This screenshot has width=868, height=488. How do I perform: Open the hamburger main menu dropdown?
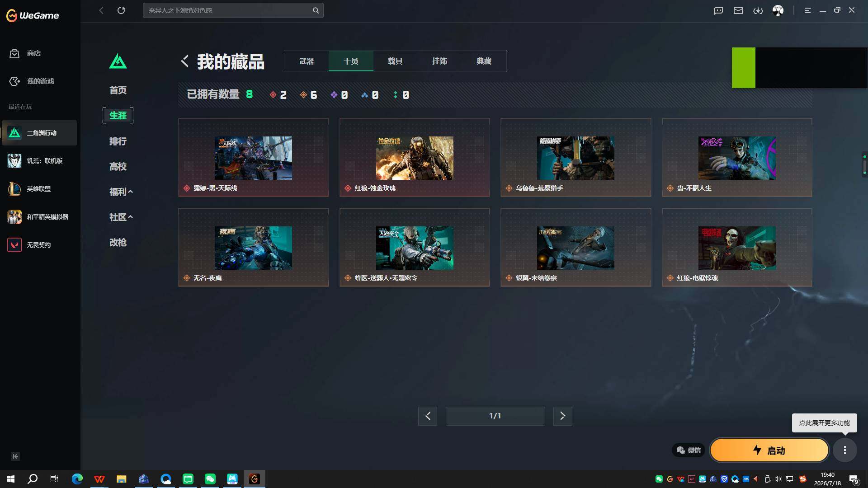pos(807,10)
